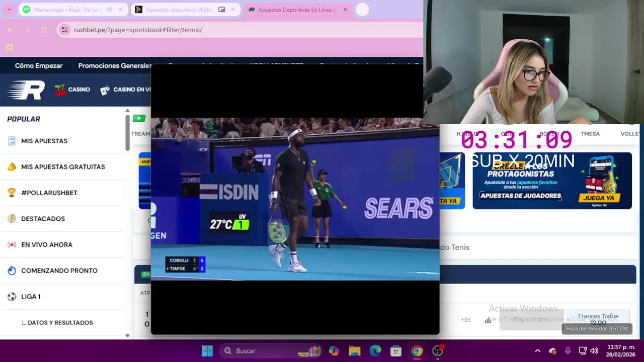Open File Explorer from taskbar
This screenshot has width=644, height=362.
click(355, 351)
